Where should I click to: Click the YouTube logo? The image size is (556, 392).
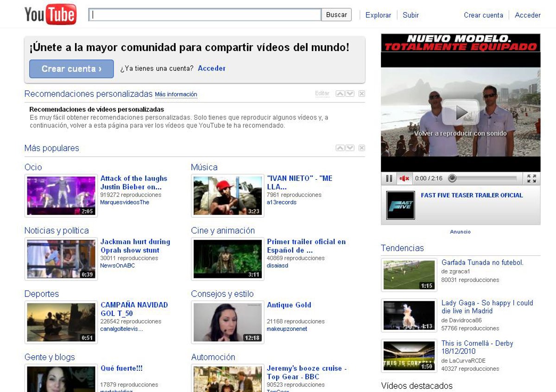tap(50, 15)
